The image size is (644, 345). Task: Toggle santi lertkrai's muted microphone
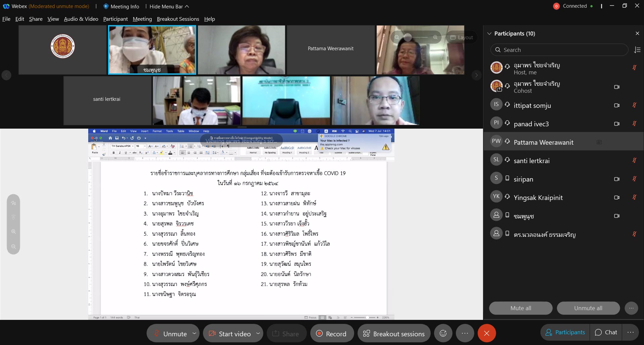(634, 161)
